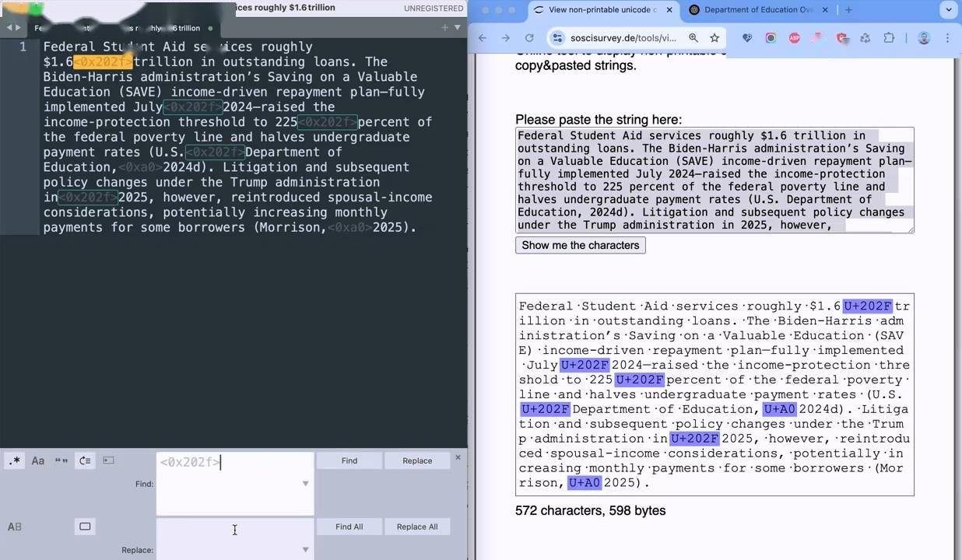Click <0xa0> before 2024d) in editor
Viewport: 962px width, 560px height.
(x=140, y=167)
